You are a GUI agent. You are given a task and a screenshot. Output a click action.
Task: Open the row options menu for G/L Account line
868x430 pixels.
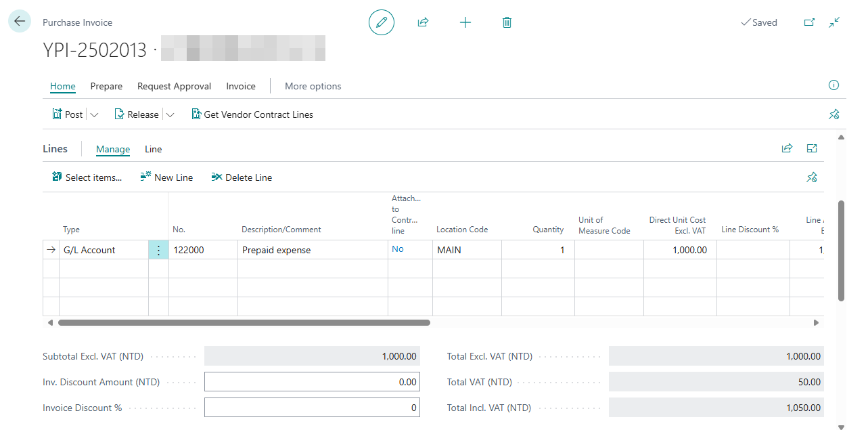158,250
